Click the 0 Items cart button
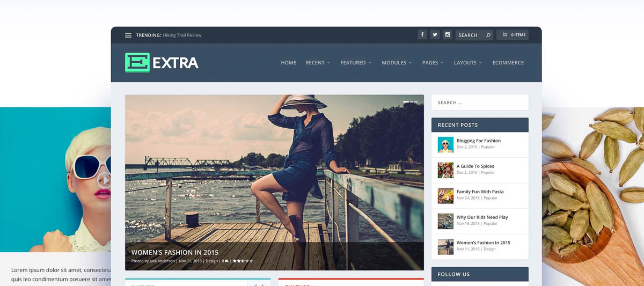This screenshot has width=644, height=286. (512, 35)
